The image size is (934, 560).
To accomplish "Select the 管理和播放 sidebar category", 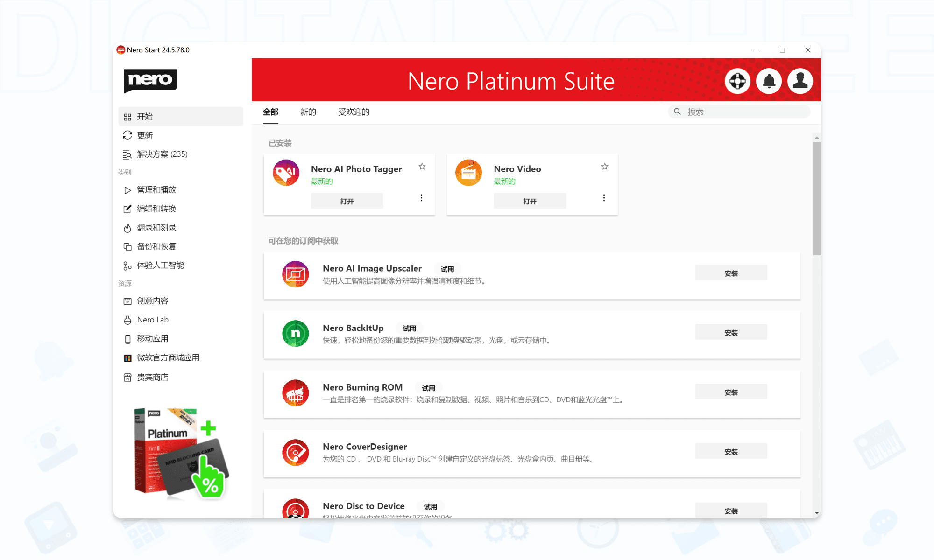I will coord(156,190).
